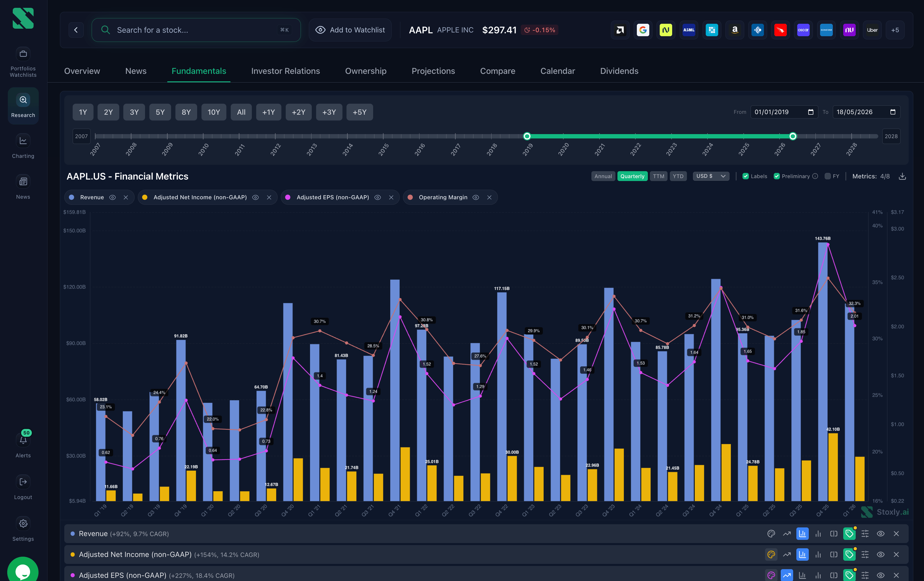Image resolution: width=924 pixels, height=581 pixels.
Task: Toggle the Labels checkbox
Action: [746, 176]
